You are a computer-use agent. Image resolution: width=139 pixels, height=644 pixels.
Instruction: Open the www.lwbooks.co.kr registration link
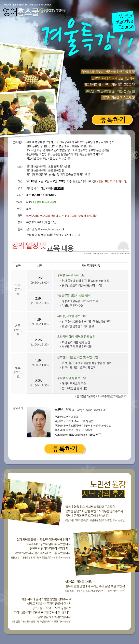tap(53, 229)
